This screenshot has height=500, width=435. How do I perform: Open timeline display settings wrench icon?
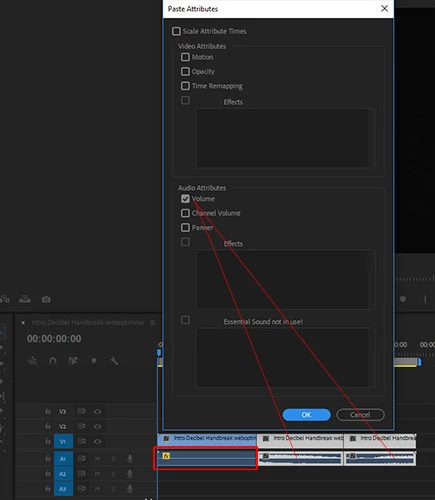114,361
